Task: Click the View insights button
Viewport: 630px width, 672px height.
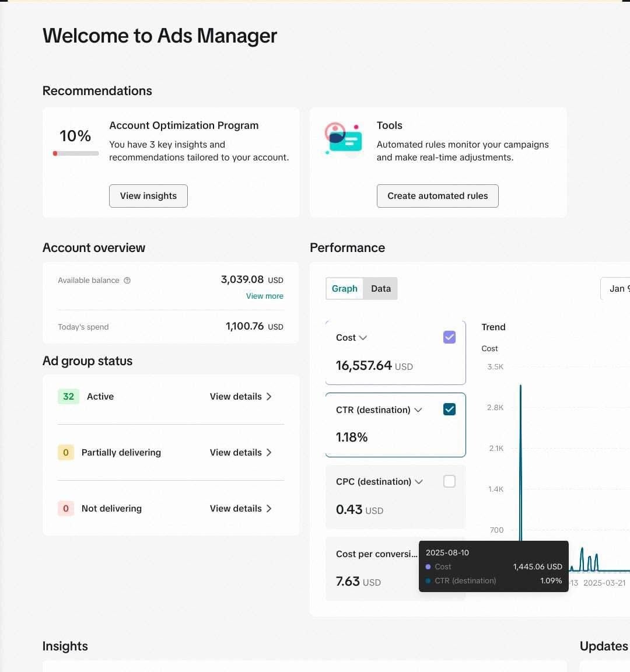Action: point(148,196)
